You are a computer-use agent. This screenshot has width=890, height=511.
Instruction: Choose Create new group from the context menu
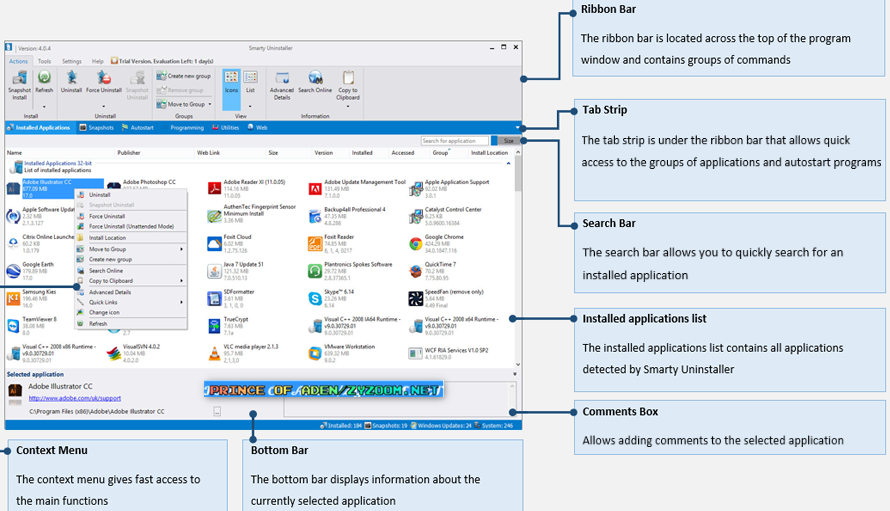click(x=131, y=259)
